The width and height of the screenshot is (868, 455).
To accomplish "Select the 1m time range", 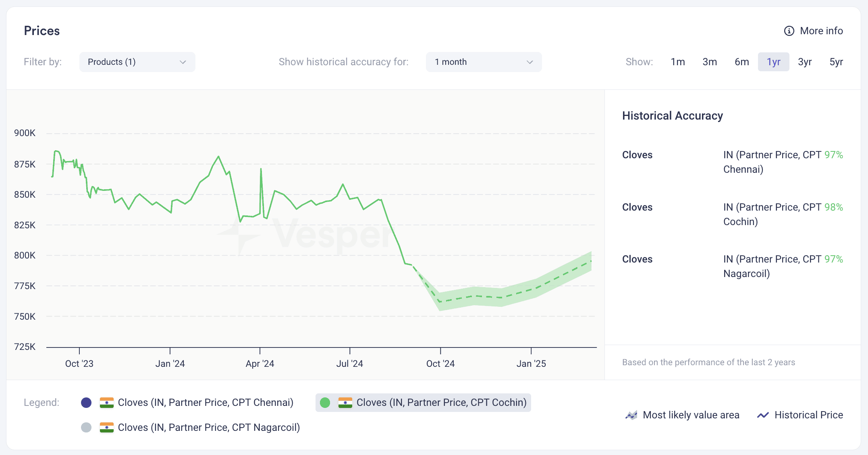I will click(678, 62).
